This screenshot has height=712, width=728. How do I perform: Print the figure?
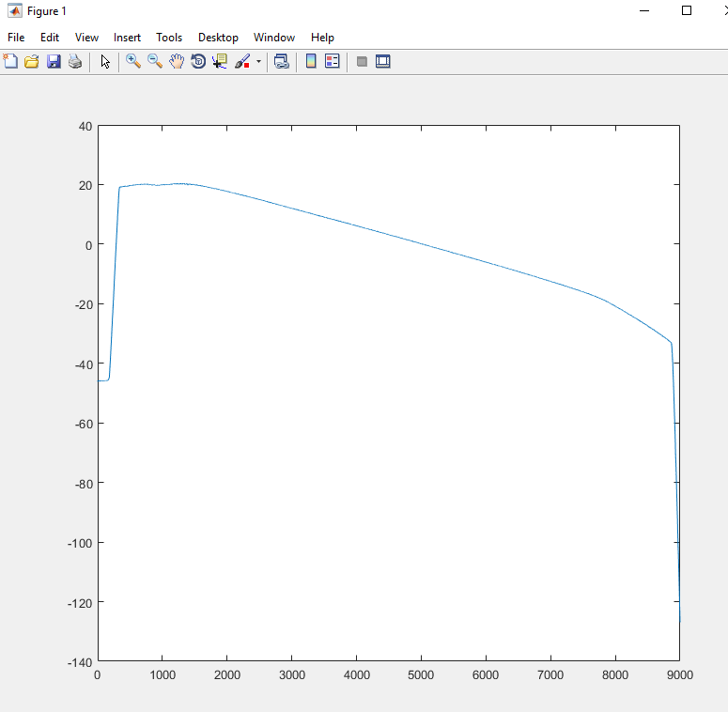pos(75,62)
